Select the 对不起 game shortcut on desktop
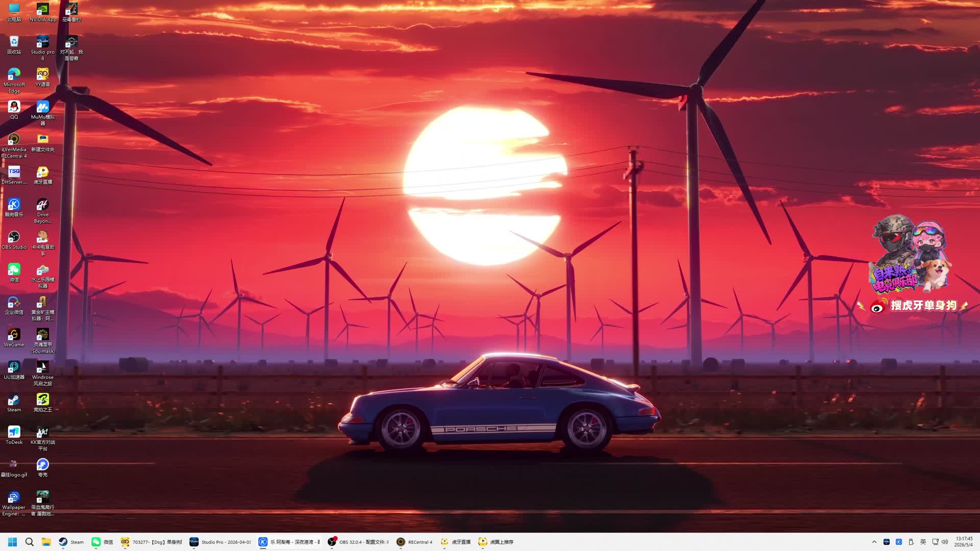Image resolution: width=980 pixels, height=551 pixels. pos(71,48)
